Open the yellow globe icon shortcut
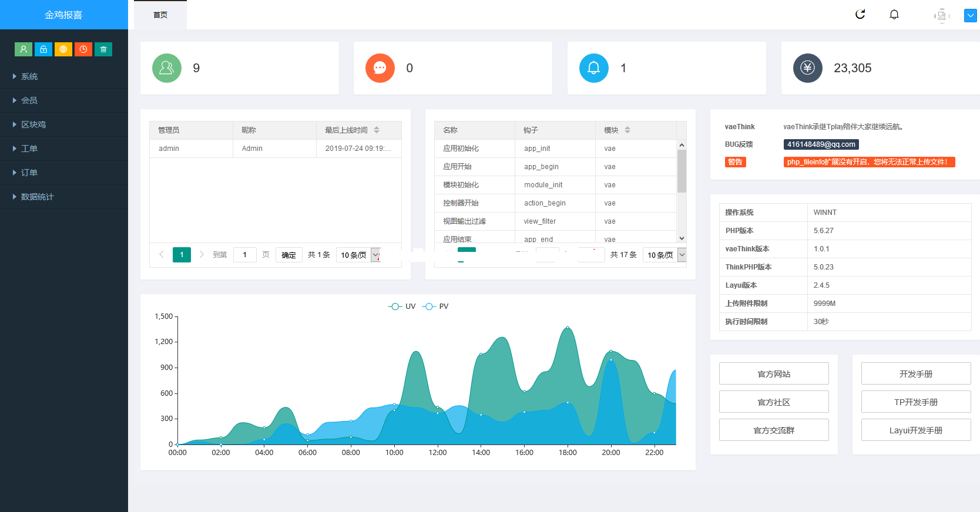980x512 pixels. point(63,49)
